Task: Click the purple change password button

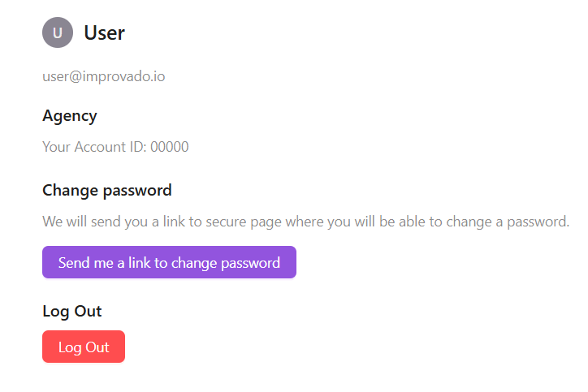Action: click(169, 262)
